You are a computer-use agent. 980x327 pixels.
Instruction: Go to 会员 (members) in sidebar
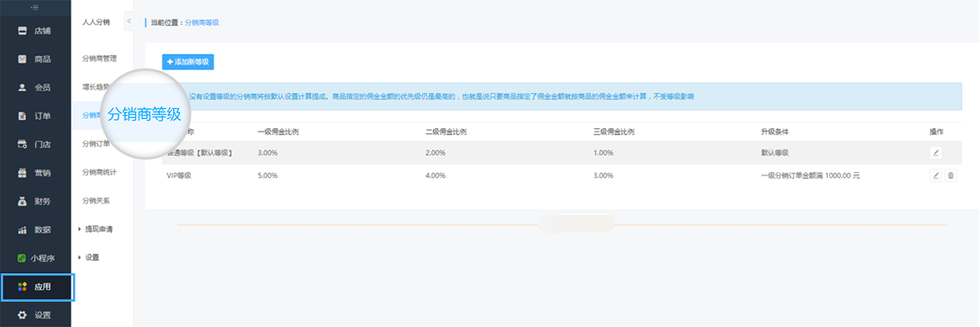tap(35, 88)
